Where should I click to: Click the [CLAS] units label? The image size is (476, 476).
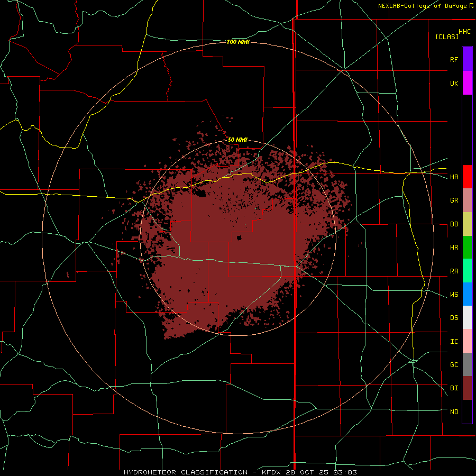[x=447, y=36]
